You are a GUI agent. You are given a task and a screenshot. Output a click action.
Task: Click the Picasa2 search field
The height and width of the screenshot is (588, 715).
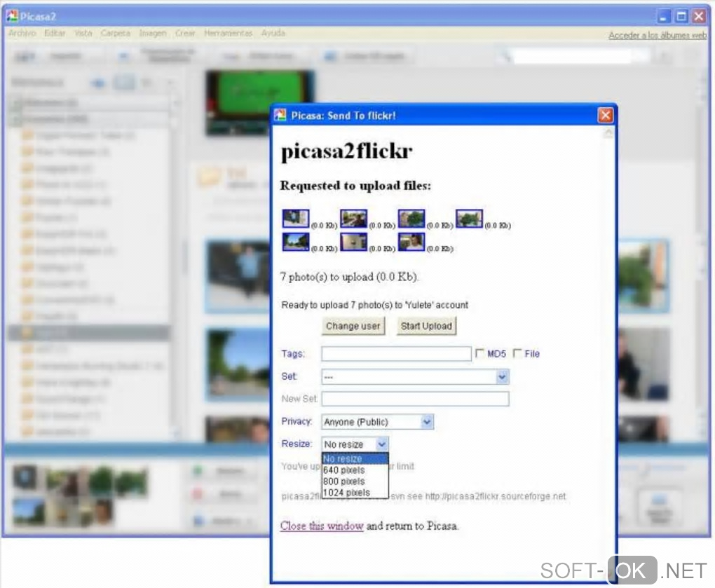pos(572,56)
